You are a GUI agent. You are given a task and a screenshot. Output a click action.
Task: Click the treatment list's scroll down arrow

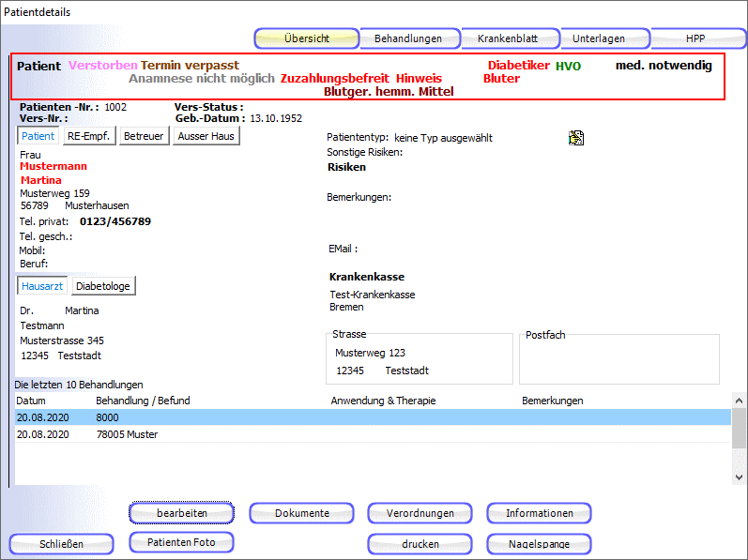click(x=740, y=477)
